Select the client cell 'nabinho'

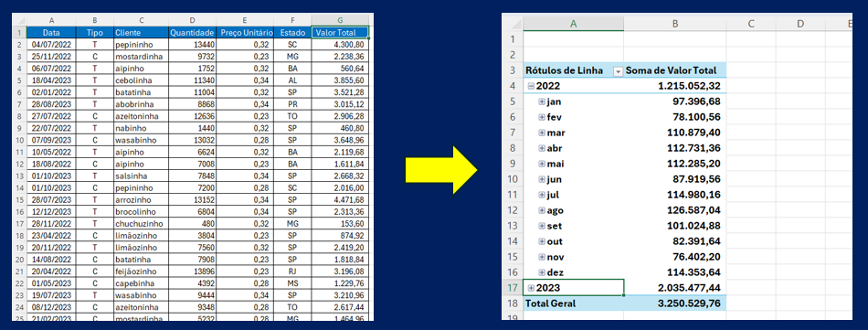pyautogui.click(x=141, y=129)
